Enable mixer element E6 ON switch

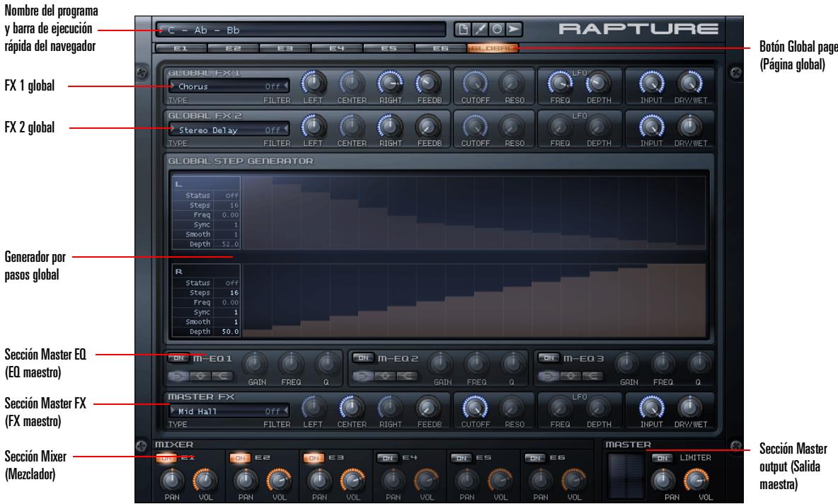click(535, 458)
